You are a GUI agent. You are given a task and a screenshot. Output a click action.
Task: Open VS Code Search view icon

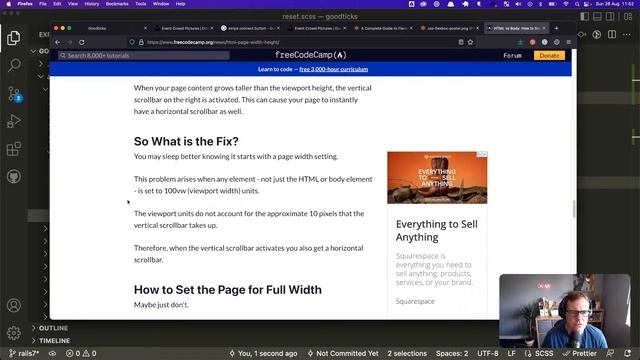point(14,65)
